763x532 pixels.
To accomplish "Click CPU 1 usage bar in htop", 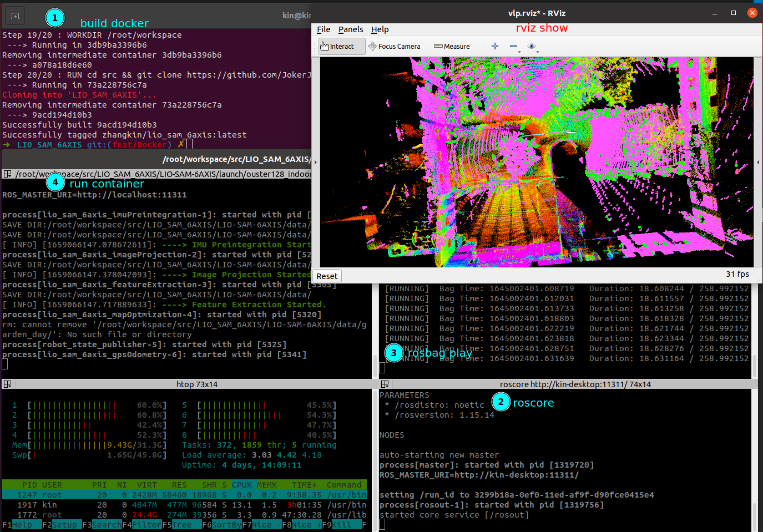I will coord(89,405).
